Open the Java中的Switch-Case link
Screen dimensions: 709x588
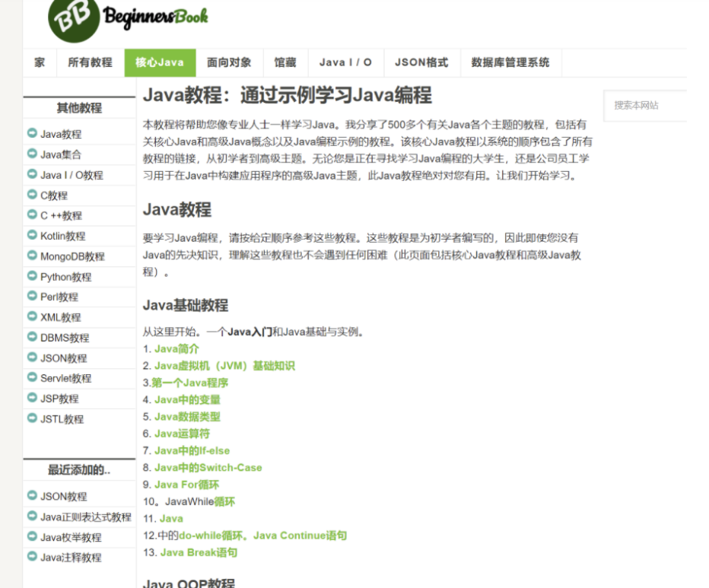[208, 468]
